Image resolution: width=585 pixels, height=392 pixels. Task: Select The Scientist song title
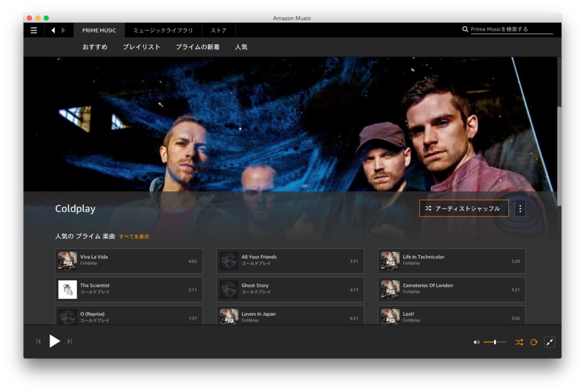click(x=95, y=285)
